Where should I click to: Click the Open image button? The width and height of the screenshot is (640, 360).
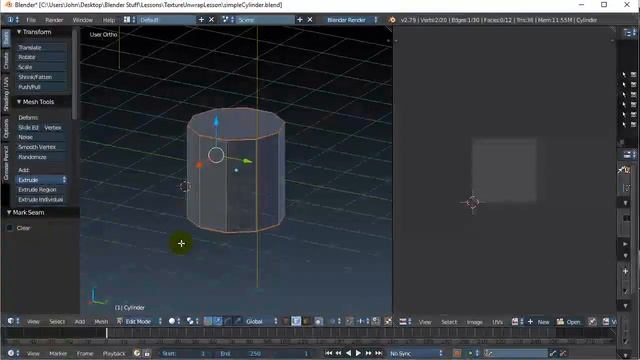(x=569, y=322)
